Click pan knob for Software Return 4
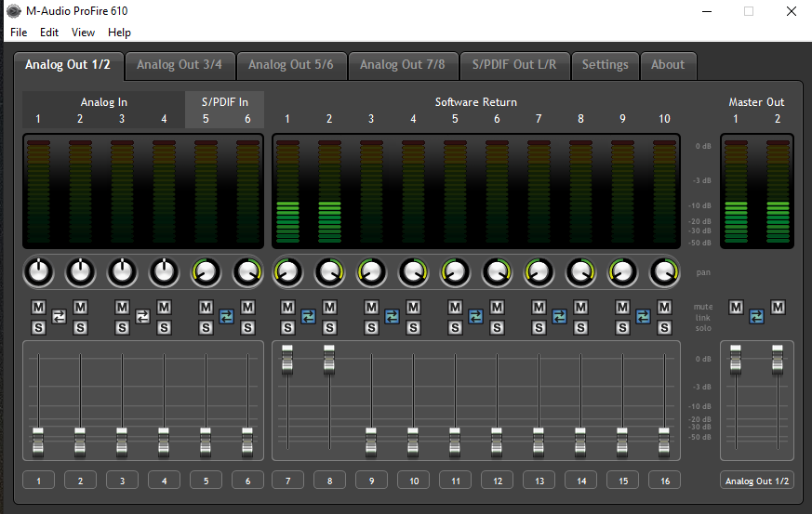Viewport: 812px width, 514px height. 413,271
